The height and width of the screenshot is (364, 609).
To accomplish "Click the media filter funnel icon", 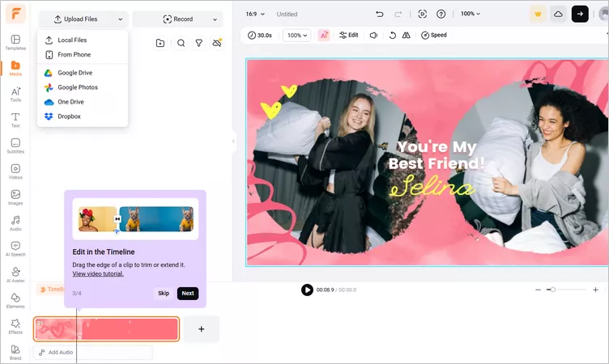I will coord(199,43).
